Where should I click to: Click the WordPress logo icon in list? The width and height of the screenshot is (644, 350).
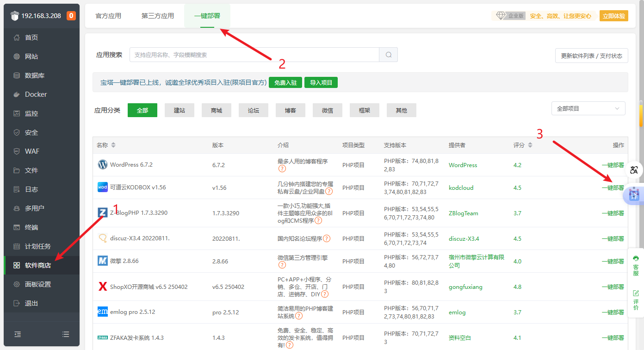[x=102, y=165]
